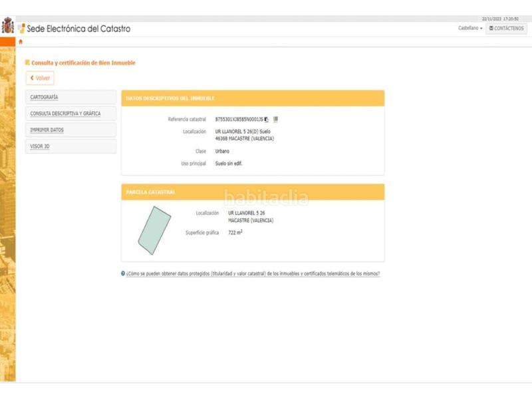Go back using the Volver button
This screenshot has height=399, width=532.
click(x=40, y=78)
